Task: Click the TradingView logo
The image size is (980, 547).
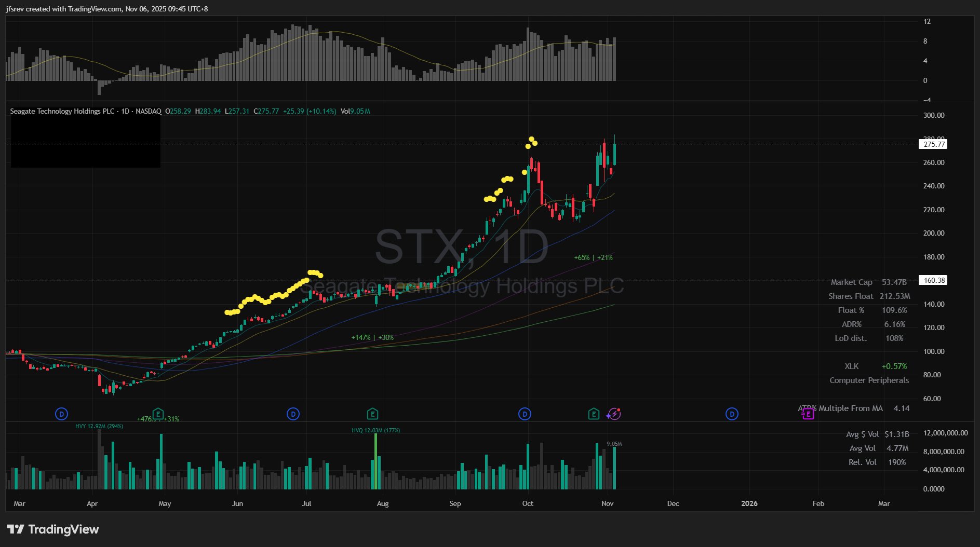Action: [x=53, y=529]
